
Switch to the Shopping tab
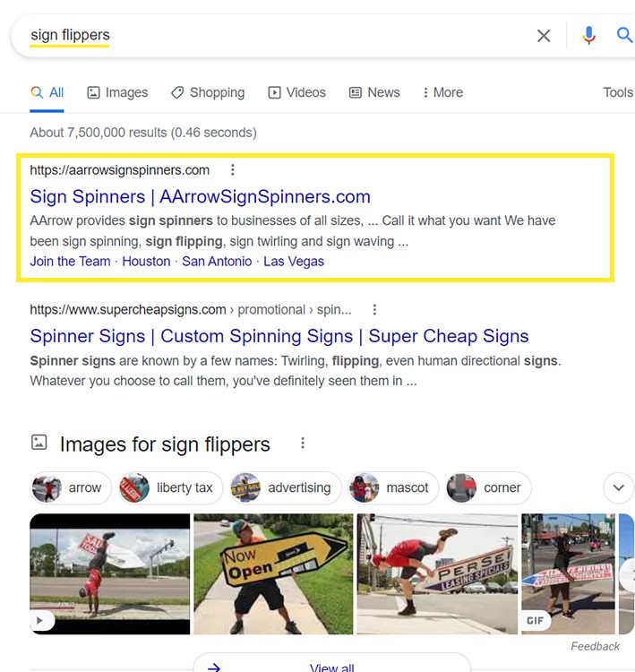[x=208, y=92]
